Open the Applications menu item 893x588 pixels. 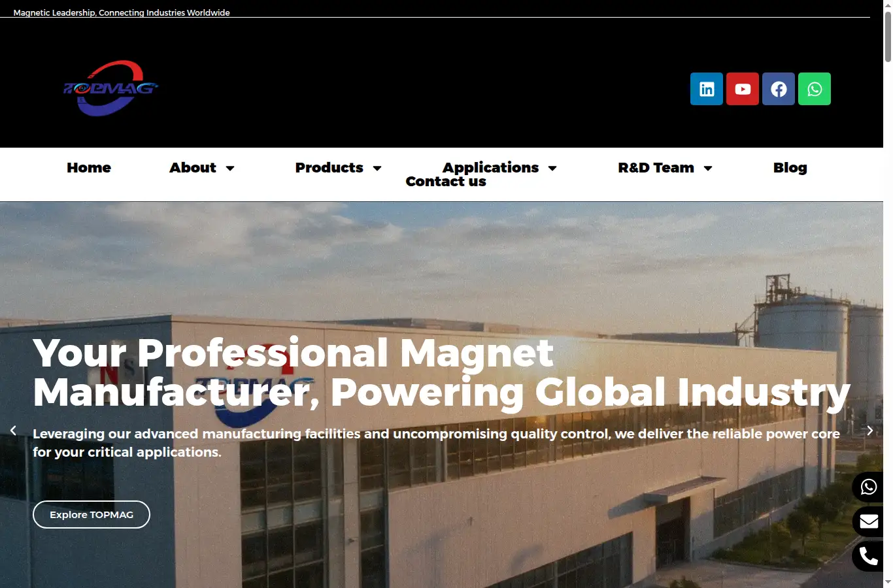[x=491, y=168]
